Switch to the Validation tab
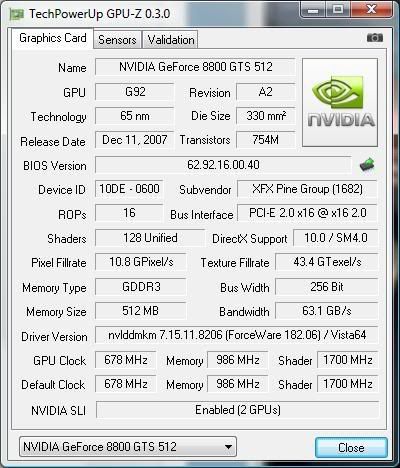 click(x=171, y=40)
